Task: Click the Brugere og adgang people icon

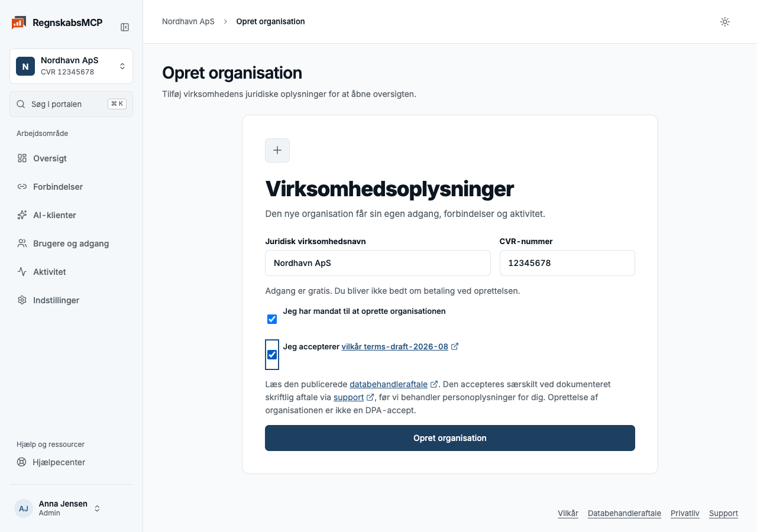Action: pos(22,244)
